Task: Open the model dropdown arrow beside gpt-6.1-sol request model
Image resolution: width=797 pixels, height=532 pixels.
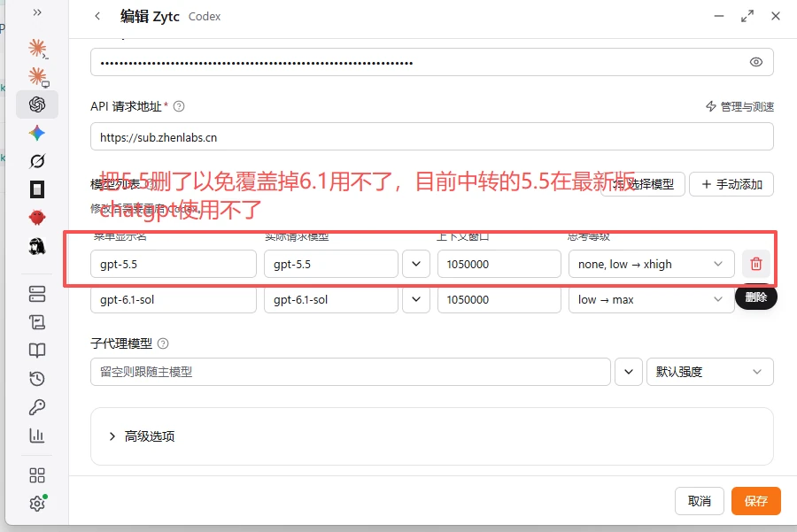Action: (416, 299)
